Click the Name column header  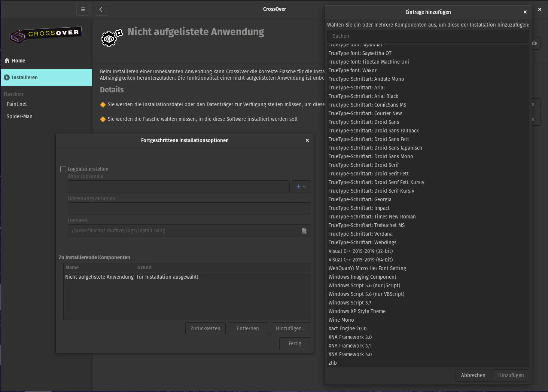pos(72,267)
